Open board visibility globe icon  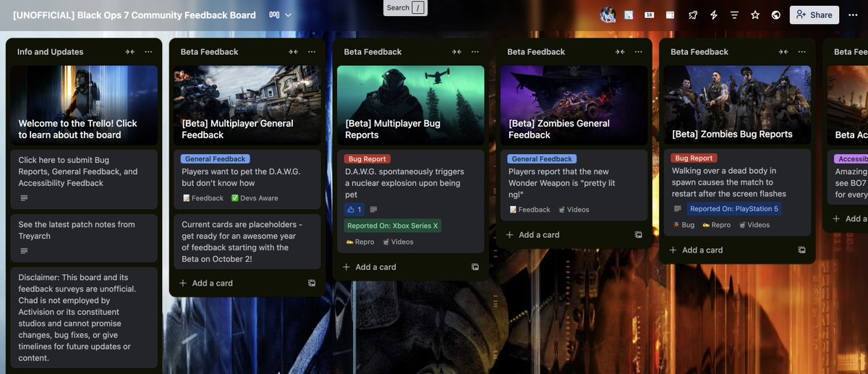[776, 15]
